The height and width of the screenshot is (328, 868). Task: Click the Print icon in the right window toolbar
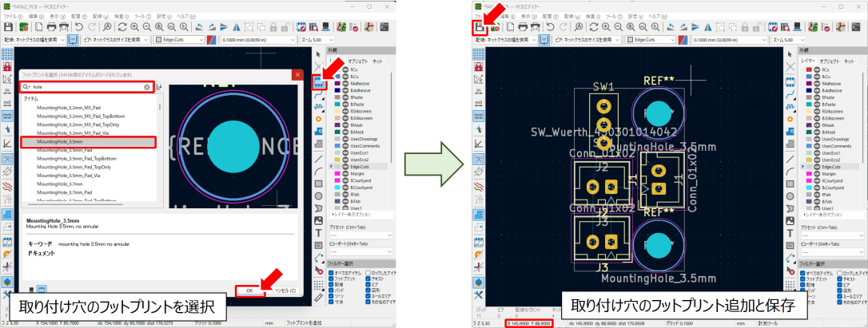coord(523,27)
